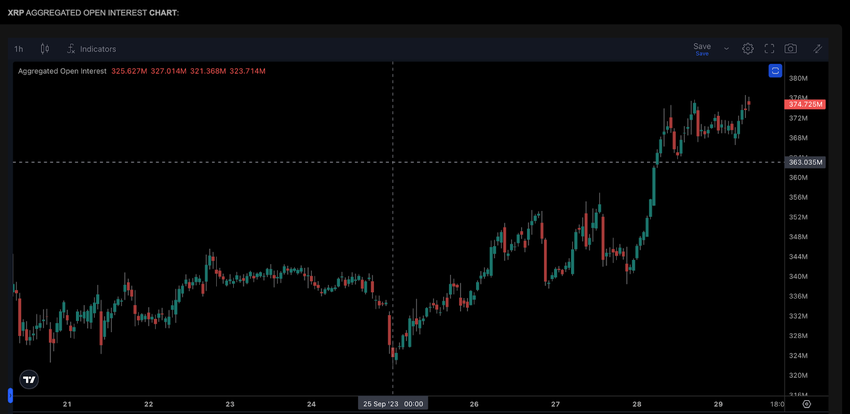Click the 380M price axis label
The image size is (850, 414).
[798, 78]
